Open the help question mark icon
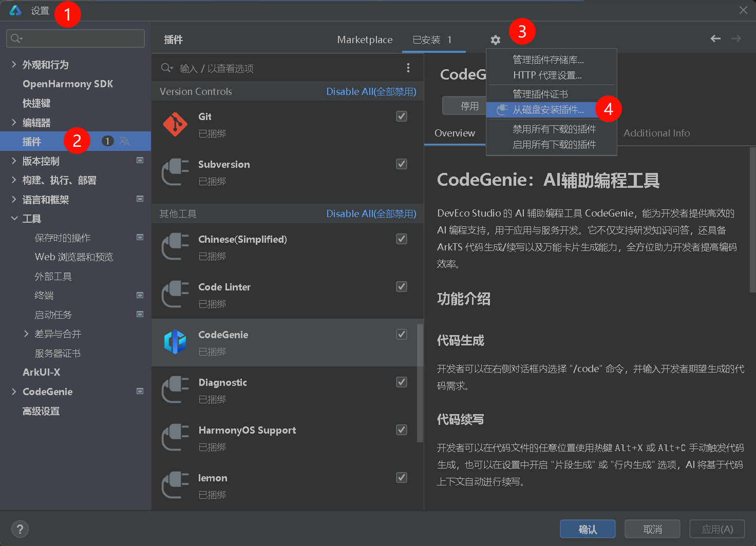756x546 pixels. [20, 529]
